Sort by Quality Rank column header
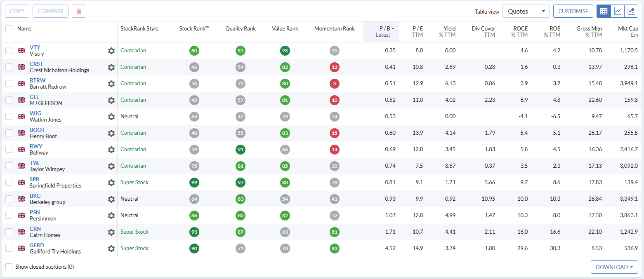This screenshot has width=644, height=279. 241,28
